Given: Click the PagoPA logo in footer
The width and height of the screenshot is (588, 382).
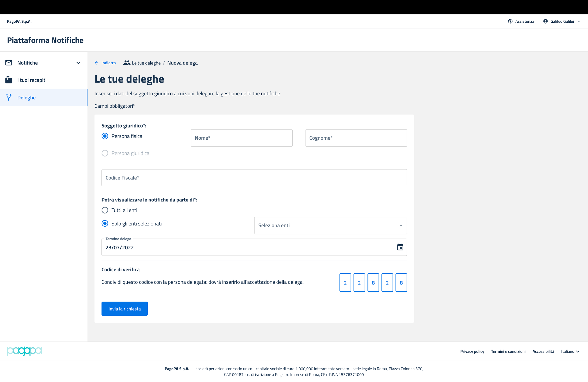Looking at the screenshot, I should [x=24, y=351].
